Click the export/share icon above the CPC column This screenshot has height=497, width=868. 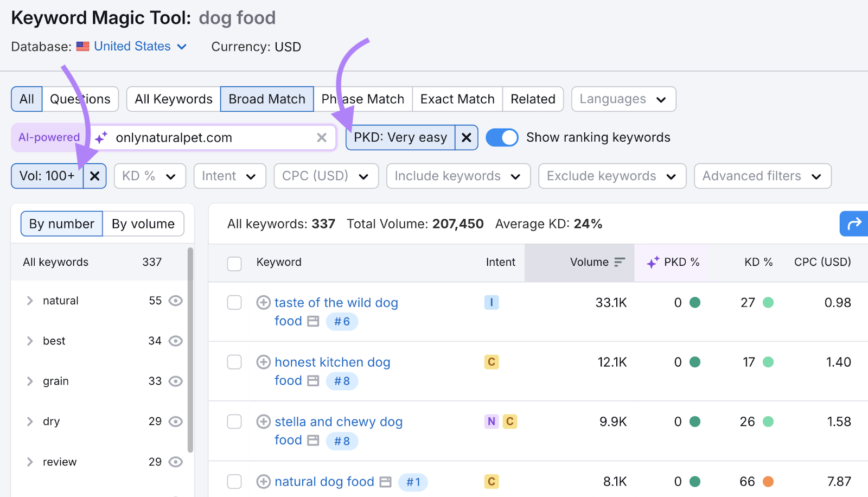853,224
